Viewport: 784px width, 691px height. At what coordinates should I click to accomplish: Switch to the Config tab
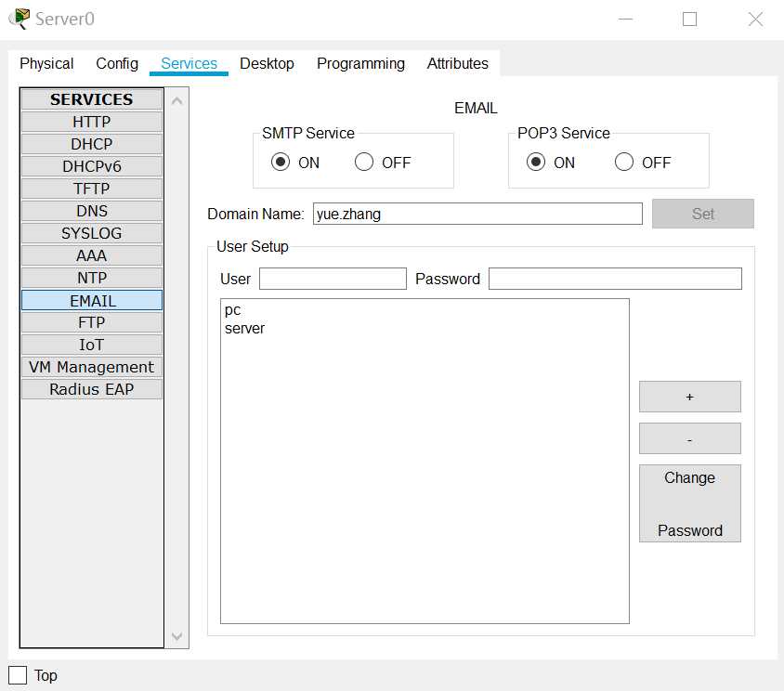(x=117, y=63)
